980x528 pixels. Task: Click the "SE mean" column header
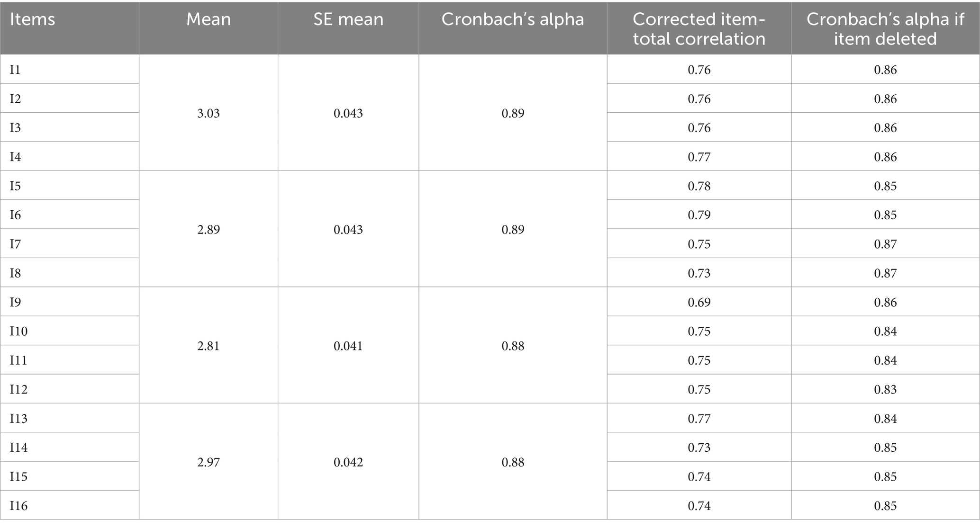coord(348,19)
